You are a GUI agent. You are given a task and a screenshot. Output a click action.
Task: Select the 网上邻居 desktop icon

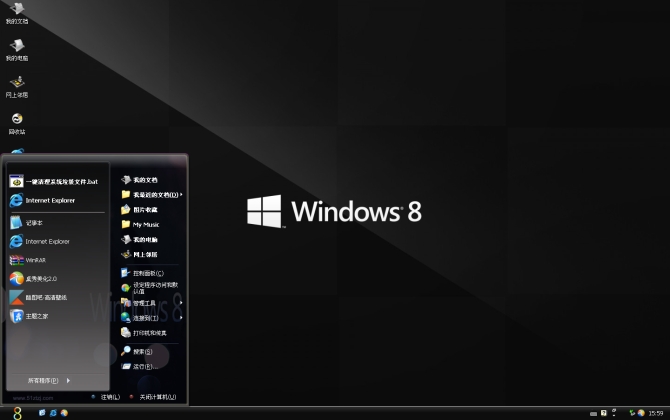tap(17, 87)
